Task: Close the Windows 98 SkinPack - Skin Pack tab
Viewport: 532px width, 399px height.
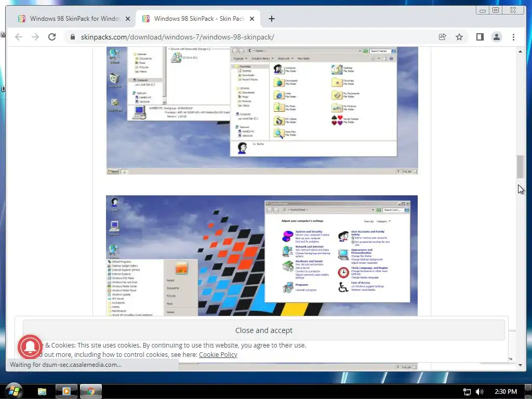Action: [252, 19]
